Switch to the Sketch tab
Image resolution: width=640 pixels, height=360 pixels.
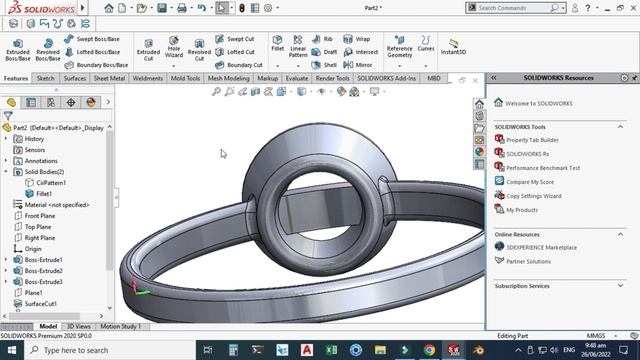tap(45, 78)
